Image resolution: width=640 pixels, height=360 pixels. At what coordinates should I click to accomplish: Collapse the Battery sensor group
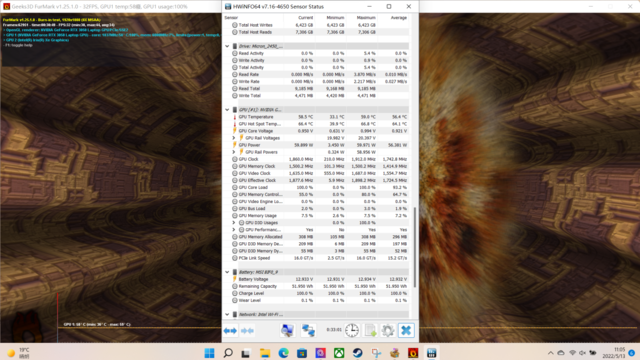(227, 272)
